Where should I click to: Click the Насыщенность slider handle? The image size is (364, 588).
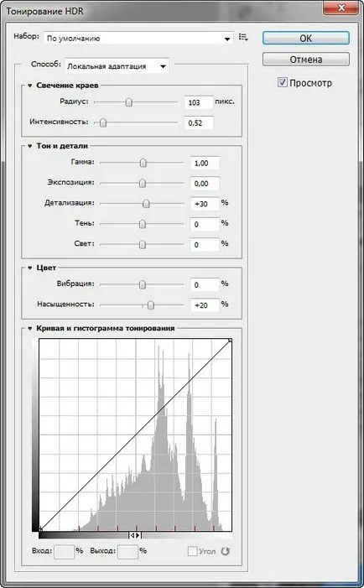pyautogui.click(x=150, y=304)
